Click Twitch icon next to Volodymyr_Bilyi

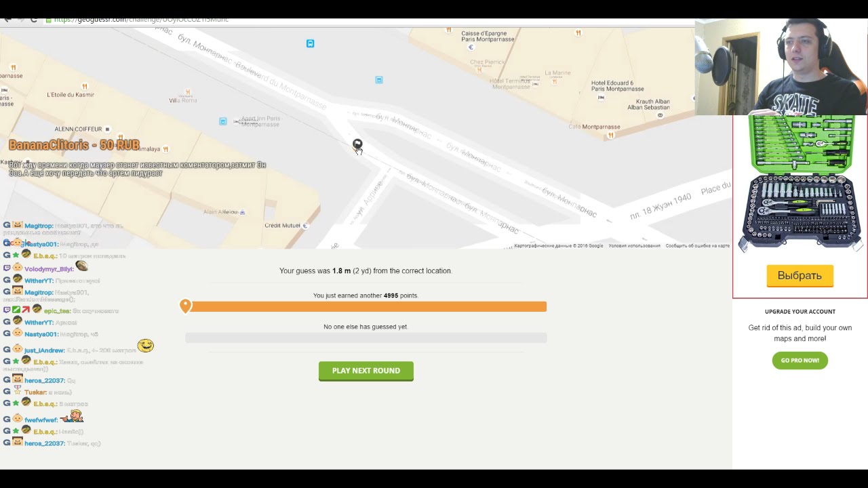(7, 268)
